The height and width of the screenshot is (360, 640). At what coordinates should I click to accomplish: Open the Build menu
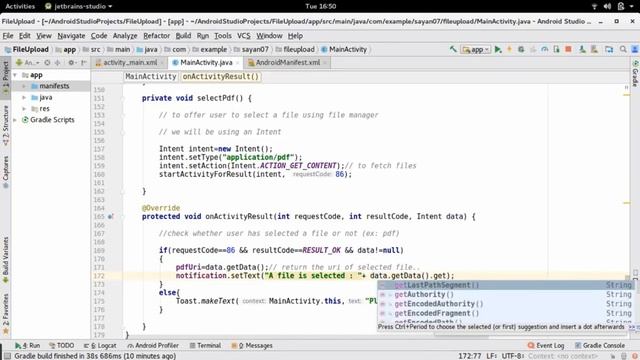coord(183,36)
